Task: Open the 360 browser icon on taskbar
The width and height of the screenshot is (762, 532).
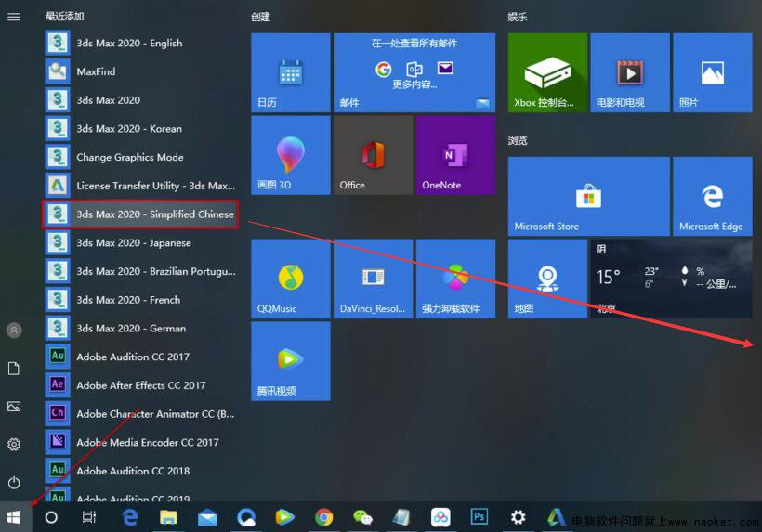Action: 246,517
